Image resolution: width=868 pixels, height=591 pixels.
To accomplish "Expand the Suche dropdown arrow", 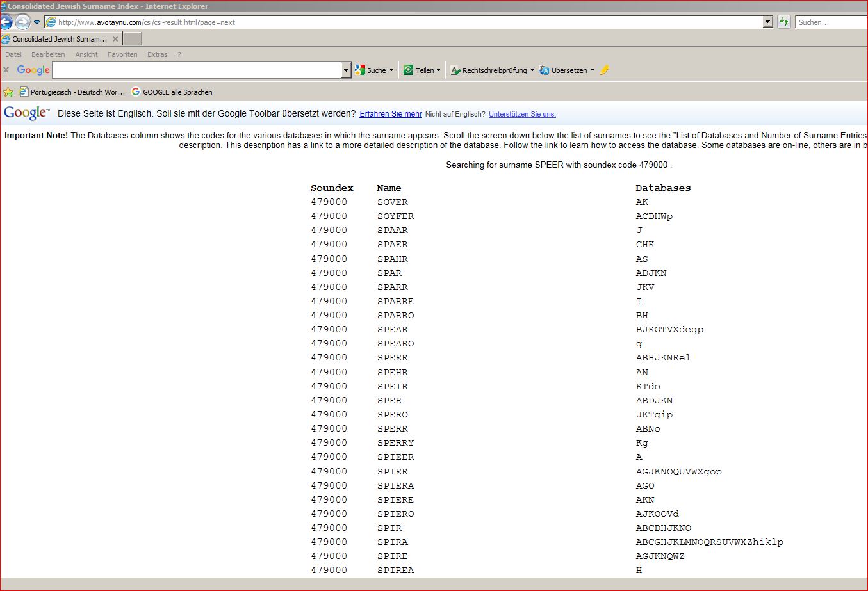I will pos(391,70).
